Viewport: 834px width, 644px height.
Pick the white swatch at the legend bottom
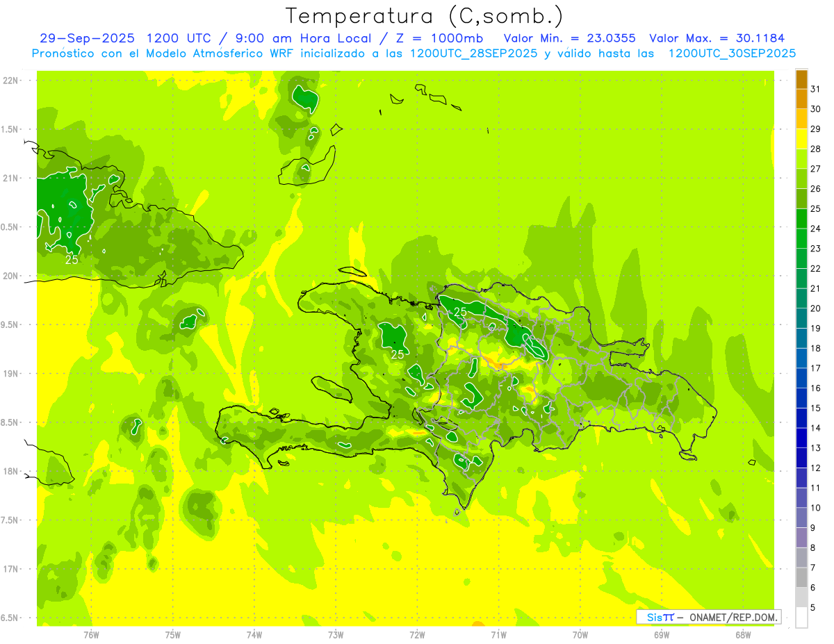801,617
